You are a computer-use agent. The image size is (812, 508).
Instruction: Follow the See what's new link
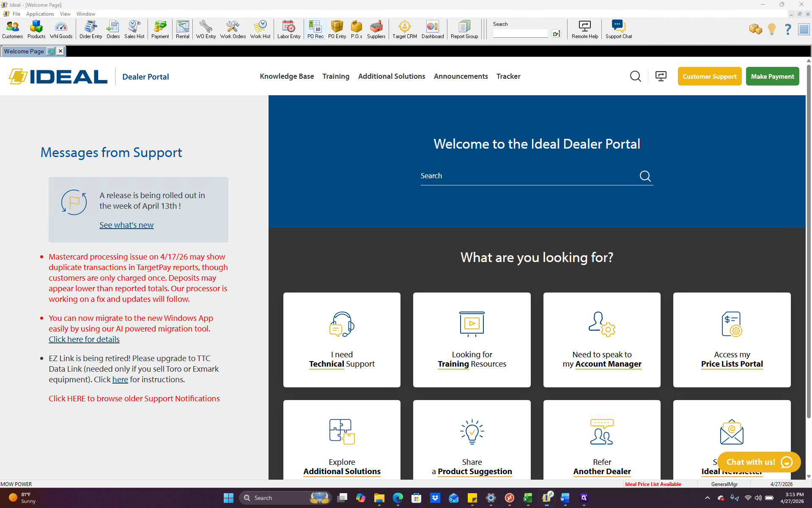click(x=126, y=225)
